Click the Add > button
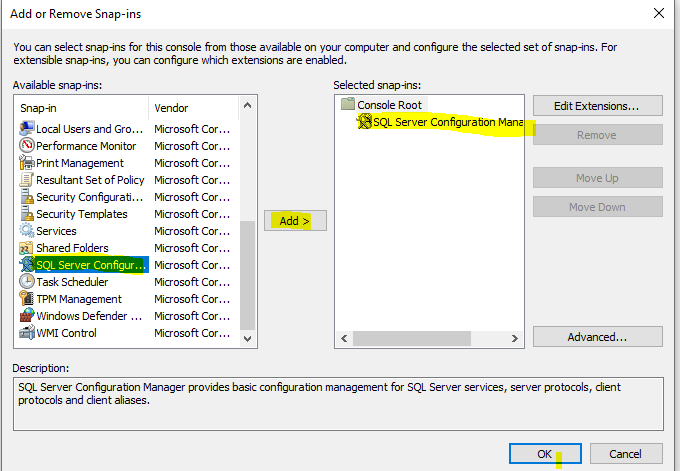680x471 pixels. point(295,221)
